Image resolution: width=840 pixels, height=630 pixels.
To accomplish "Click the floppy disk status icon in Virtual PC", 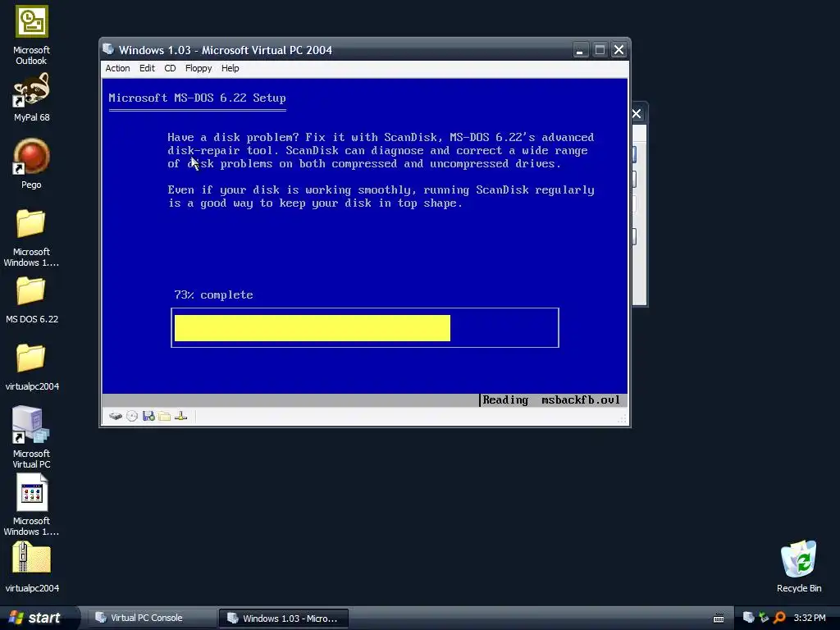I will point(149,416).
